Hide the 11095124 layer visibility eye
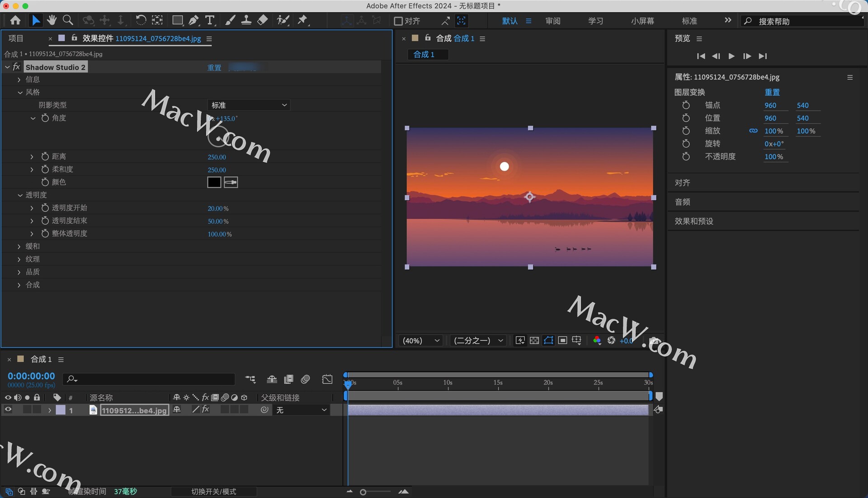This screenshot has width=868, height=498. pos(7,409)
